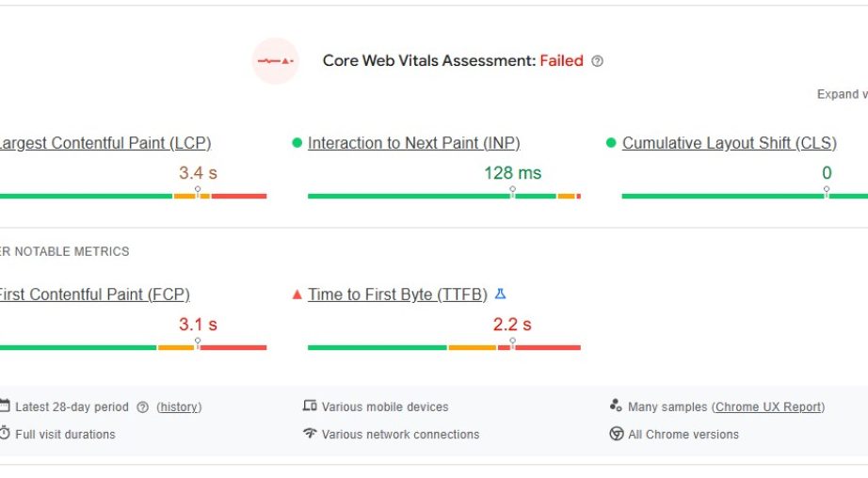This screenshot has height=478, width=868.
Task: Expand the Core Web Vitals view
Action: tap(841, 94)
